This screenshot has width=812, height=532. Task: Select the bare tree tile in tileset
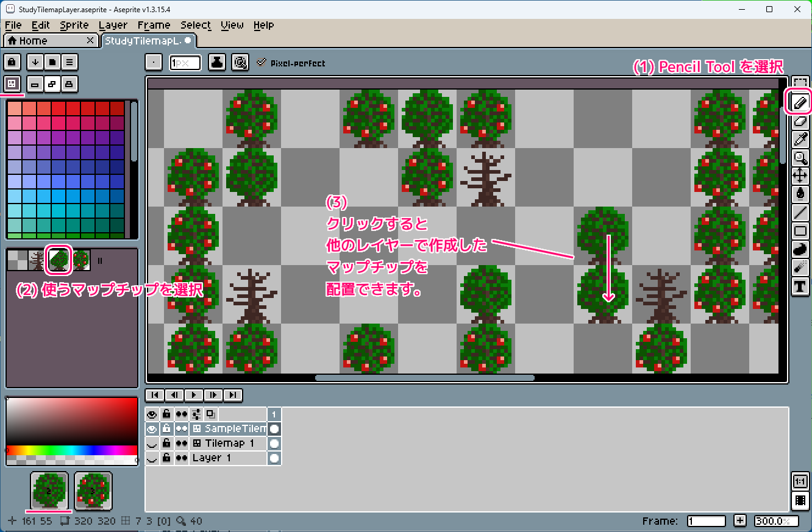click(37, 260)
